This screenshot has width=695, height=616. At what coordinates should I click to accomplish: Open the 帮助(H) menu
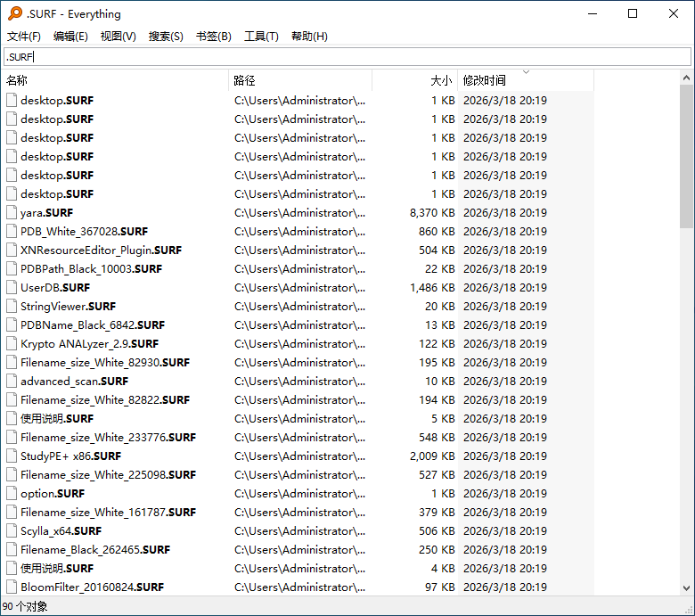pyautogui.click(x=309, y=37)
